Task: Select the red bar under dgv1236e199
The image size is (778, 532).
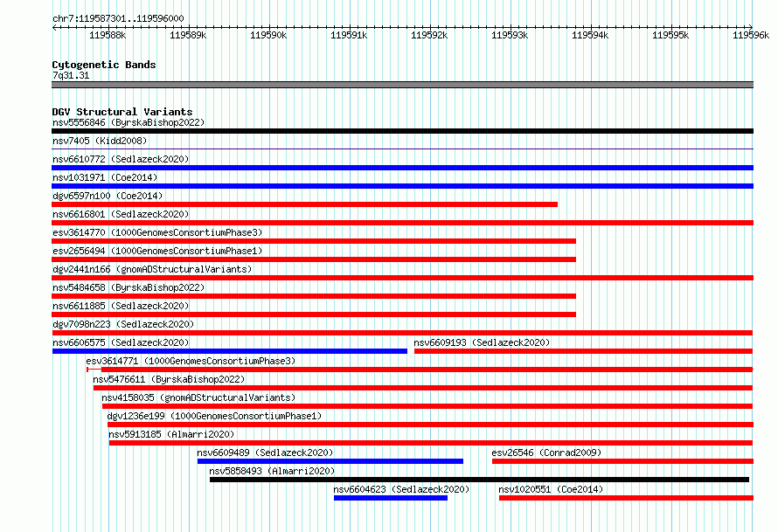Action: coord(431,425)
